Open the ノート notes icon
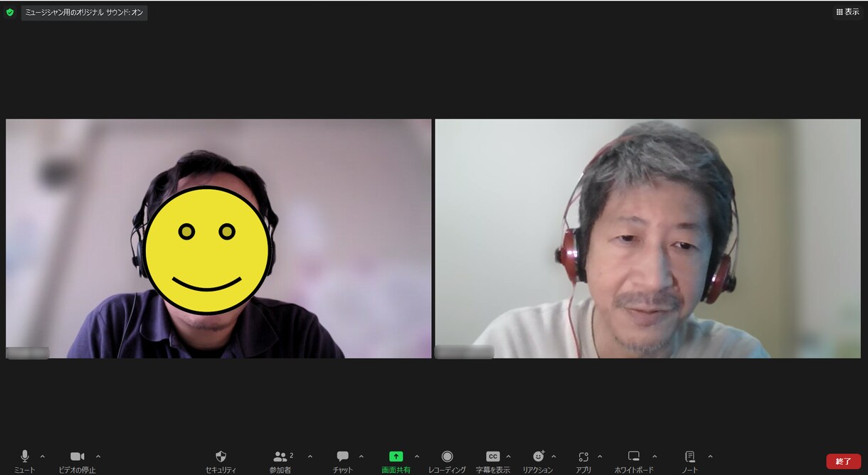The width and height of the screenshot is (868, 475). (689, 461)
